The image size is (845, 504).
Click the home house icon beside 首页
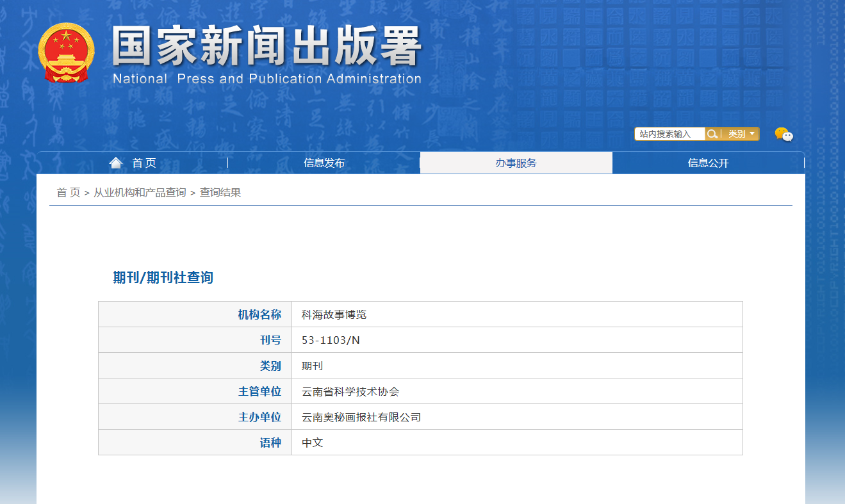click(x=115, y=162)
